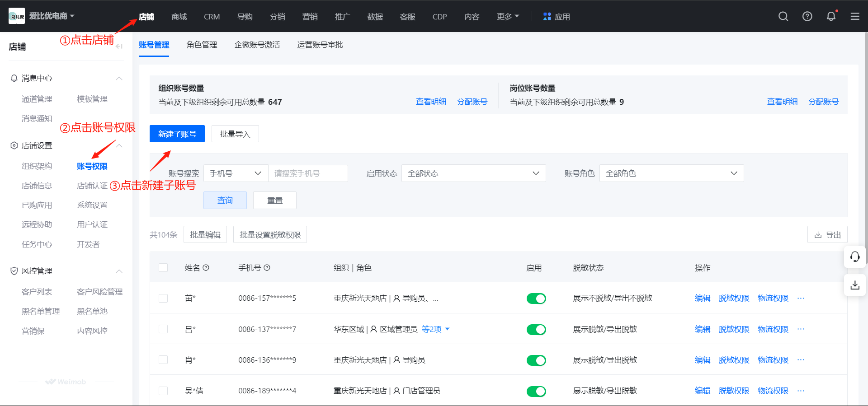Image resolution: width=868 pixels, height=406 pixels.
Task: Click 脱敏权限 for the 吕* row
Action: (734, 329)
